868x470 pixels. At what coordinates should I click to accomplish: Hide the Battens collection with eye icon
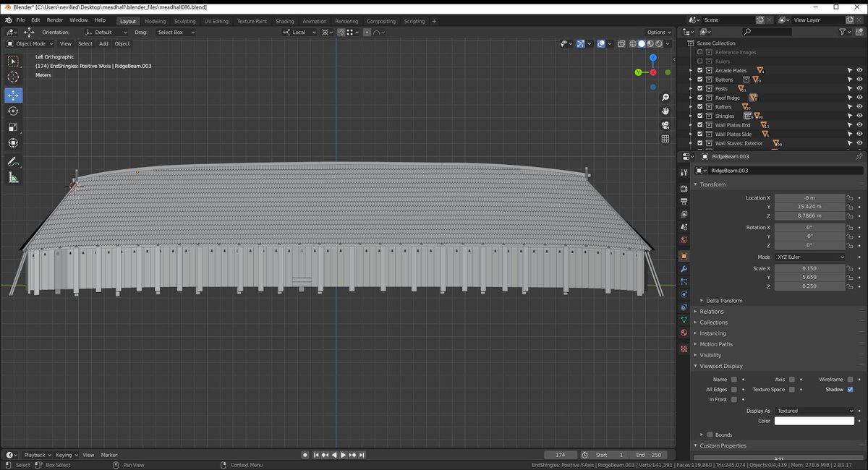tap(859, 80)
